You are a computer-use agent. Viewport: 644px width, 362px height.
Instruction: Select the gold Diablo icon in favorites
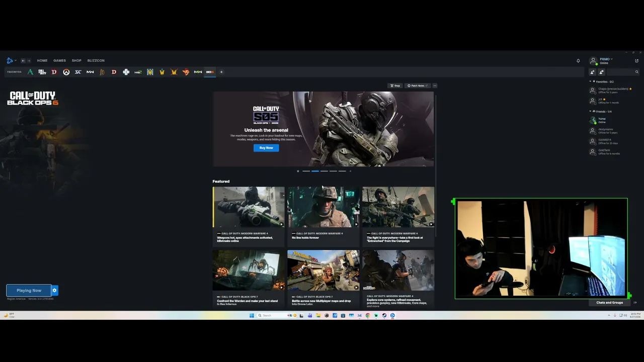[x=102, y=72]
